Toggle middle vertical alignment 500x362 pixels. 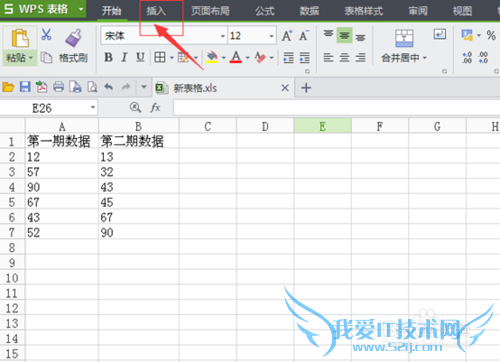tap(344, 35)
